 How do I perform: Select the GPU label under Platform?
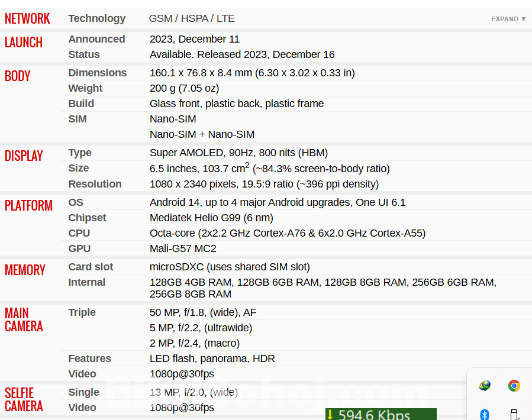point(79,248)
